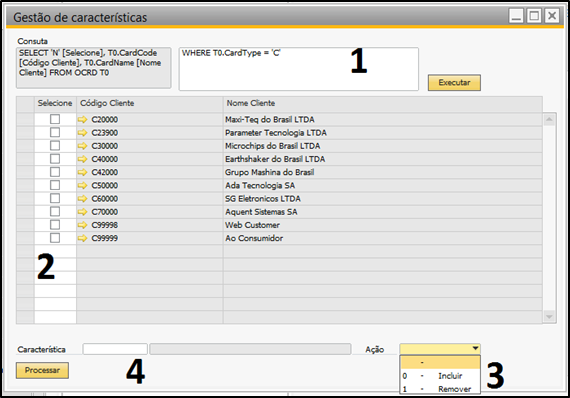Image resolution: width=570 pixels, height=398 pixels.
Task: Click the C20000 code cell
Action: pyautogui.click(x=149, y=119)
